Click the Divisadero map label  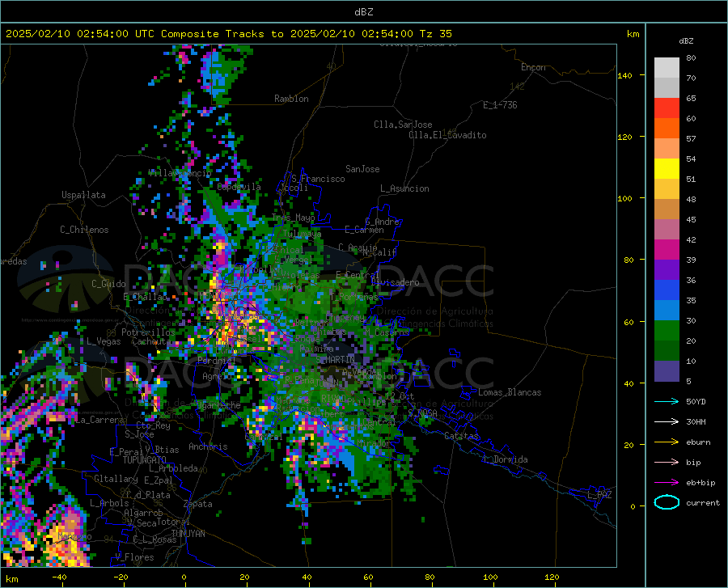[x=395, y=282]
